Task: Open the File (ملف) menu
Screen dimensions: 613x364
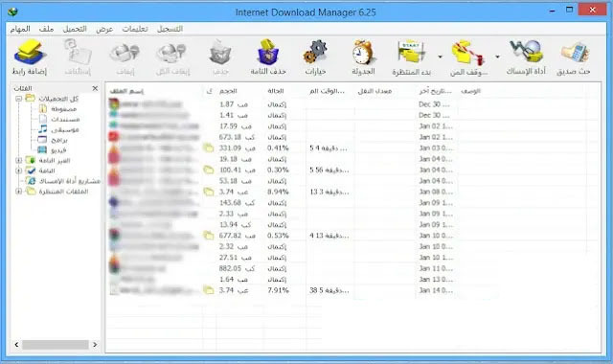Action: 46,29
